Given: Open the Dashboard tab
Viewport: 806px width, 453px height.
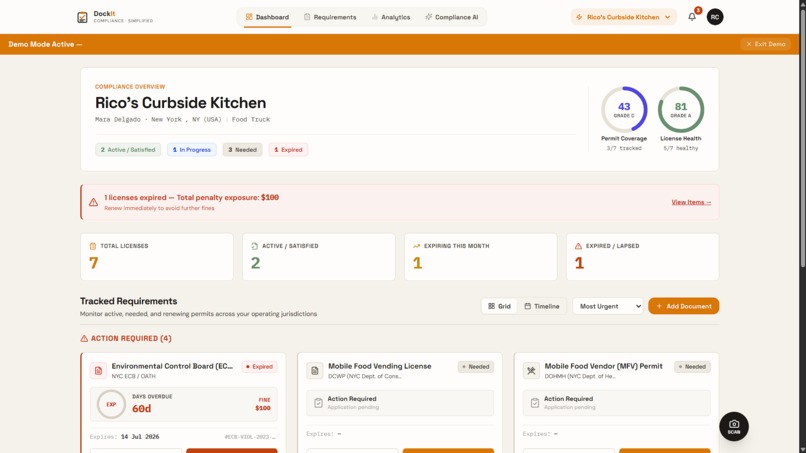Looking at the screenshot, I should 267,17.
